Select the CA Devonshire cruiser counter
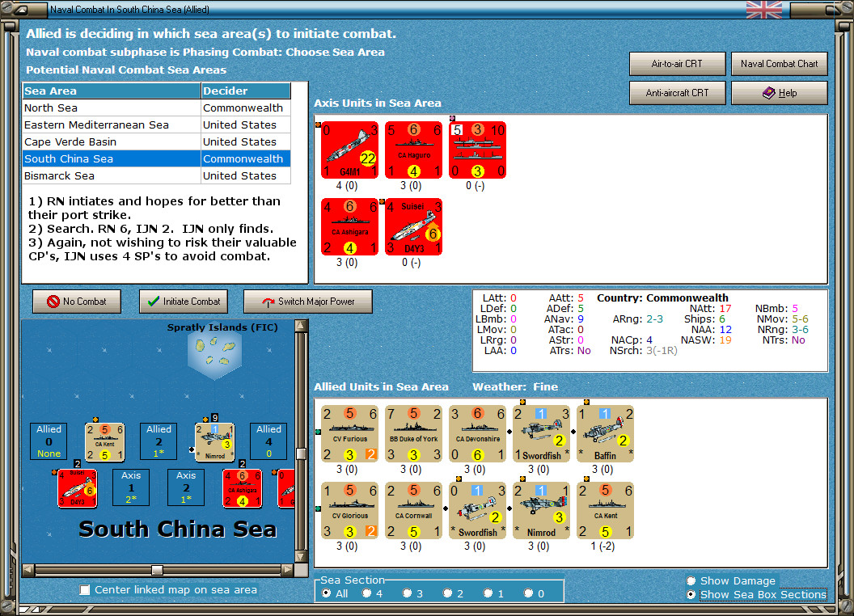Viewport: 854px width, 616px height. [x=478, y=433]
